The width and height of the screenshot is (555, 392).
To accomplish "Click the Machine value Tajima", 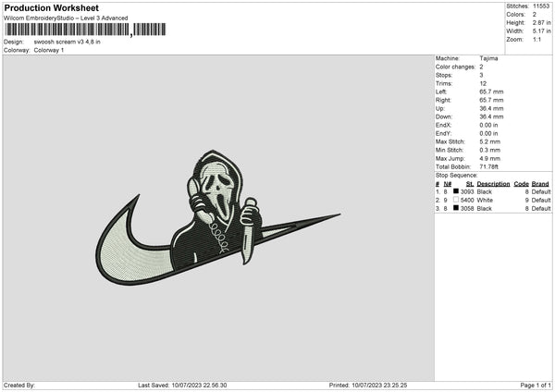I will [x=488, y=58].
